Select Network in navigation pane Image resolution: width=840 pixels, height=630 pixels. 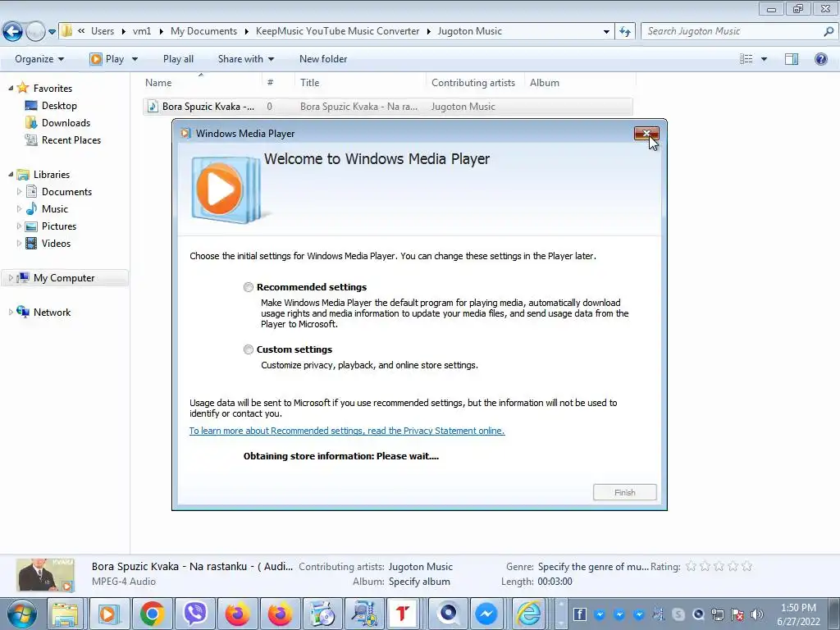pyautogui.click(x=52, y=312)
